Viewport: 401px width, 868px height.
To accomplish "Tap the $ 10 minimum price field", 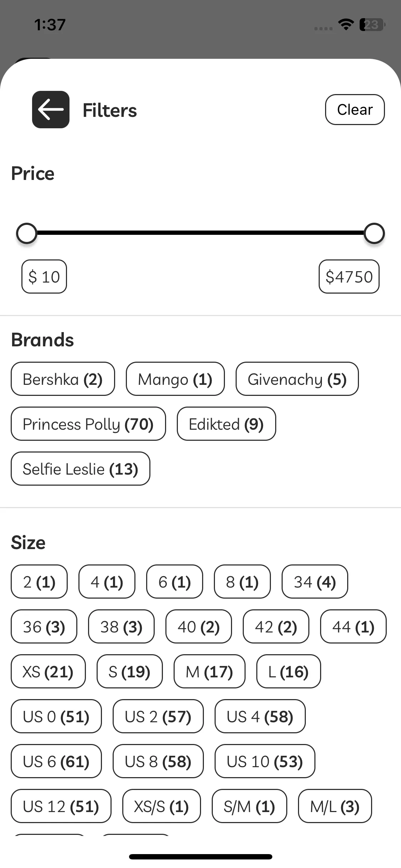I will pos(44,277).
